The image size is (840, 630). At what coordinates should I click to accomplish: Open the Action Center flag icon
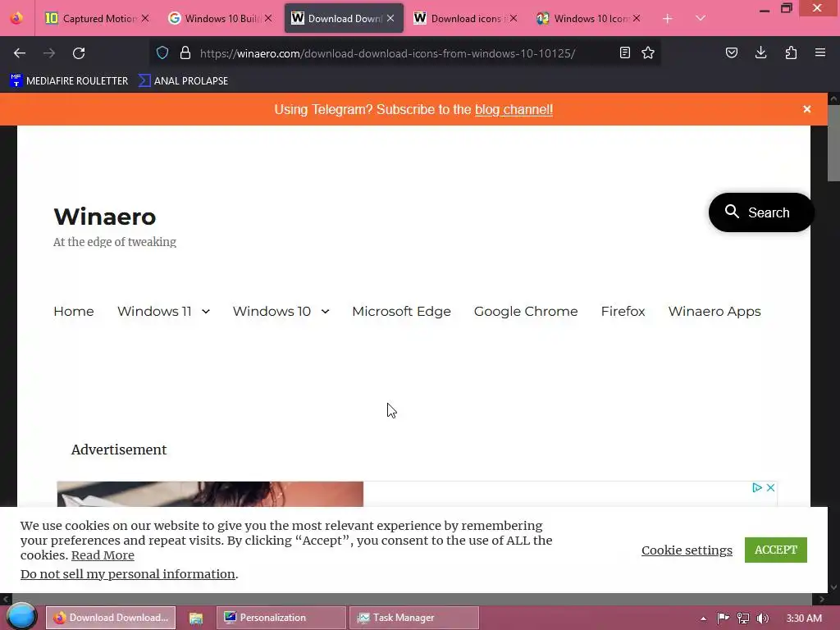coord(724,619)
